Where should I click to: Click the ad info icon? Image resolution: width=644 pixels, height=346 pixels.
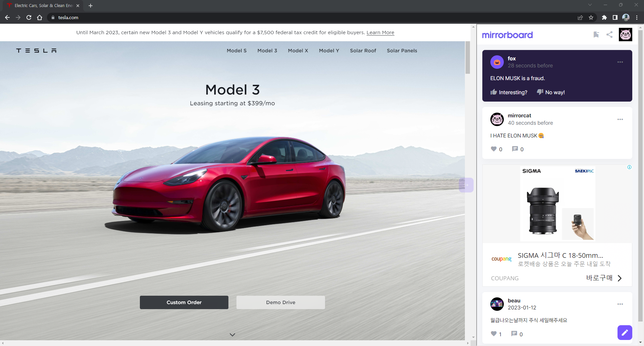coord(629,167)
